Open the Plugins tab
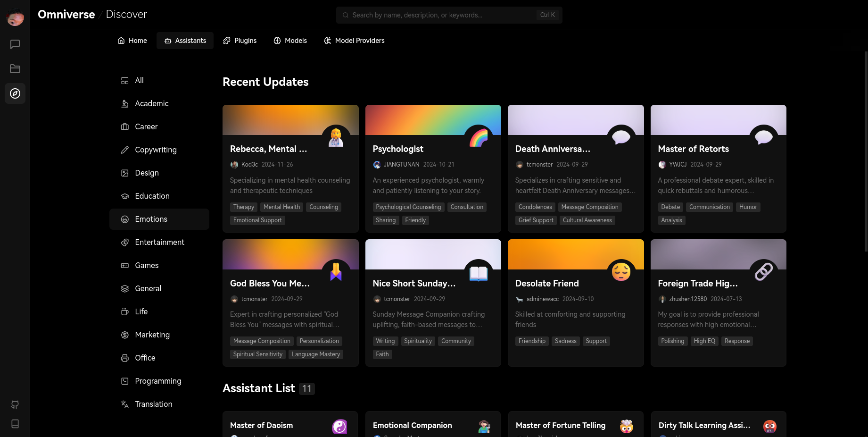The width and height of the screenshot is (868, 437). point(240,41)
